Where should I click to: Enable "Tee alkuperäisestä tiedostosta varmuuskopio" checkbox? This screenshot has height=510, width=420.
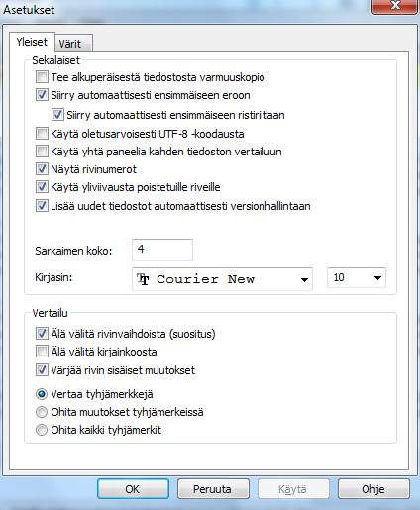click(42, 77)
